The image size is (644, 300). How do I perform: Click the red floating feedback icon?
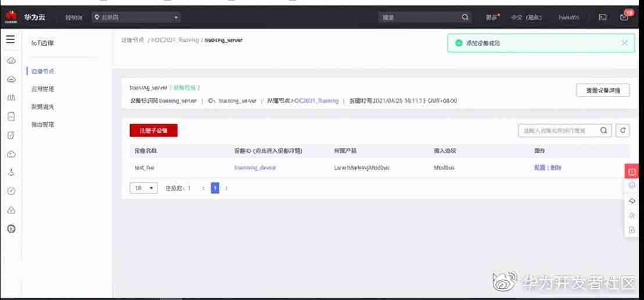(x=632, y=170)
